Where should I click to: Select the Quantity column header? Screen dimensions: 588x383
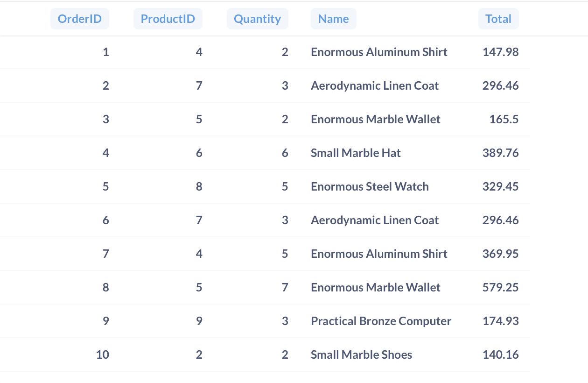click(x=257, y=19)
